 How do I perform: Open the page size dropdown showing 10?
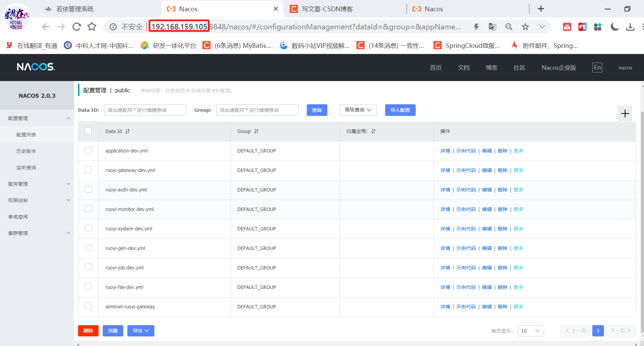tap(531, 331)
